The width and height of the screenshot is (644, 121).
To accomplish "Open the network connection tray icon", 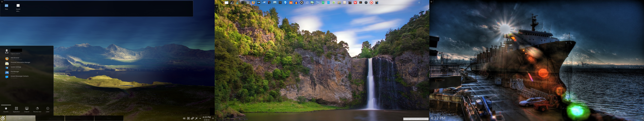I will 193,118.
